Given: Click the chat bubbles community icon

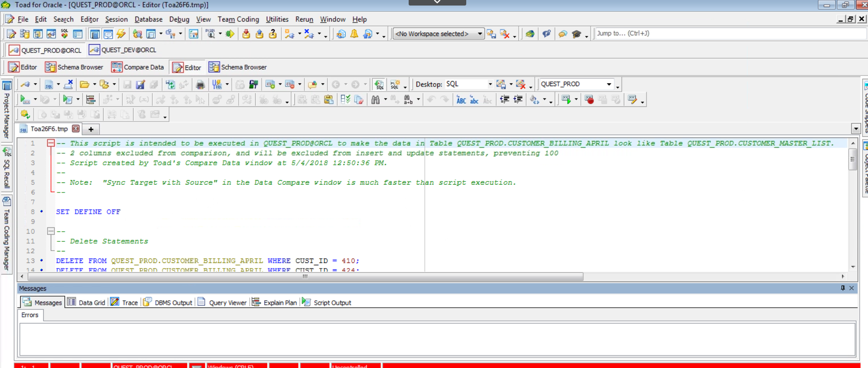Looking at the screenshot, I should (563, 34).
